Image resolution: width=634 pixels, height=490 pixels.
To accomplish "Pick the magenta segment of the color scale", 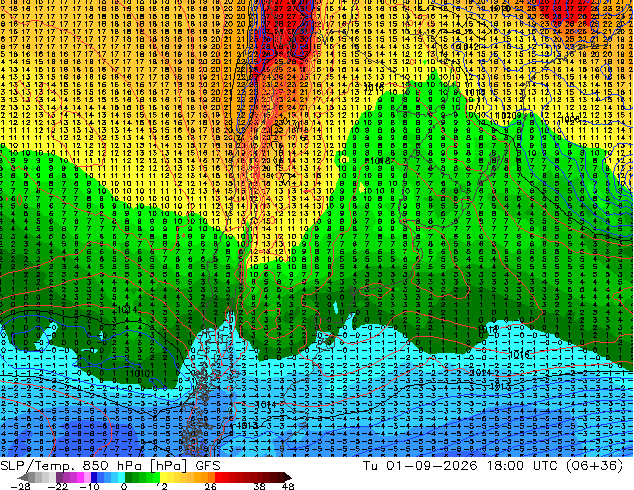I will tap(80, 477).
